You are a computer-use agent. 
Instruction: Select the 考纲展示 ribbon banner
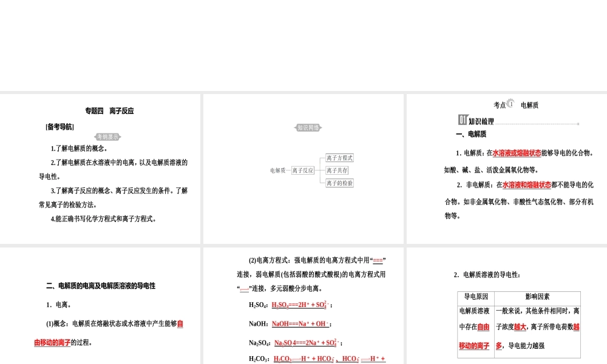pyautogui.click(x=107, y=136)
